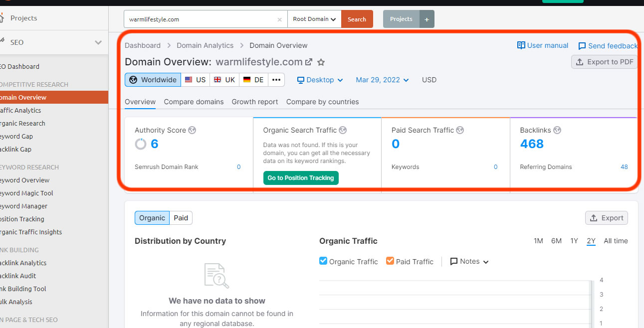
Task: Open the Overview tab
Action: (140, 102)
